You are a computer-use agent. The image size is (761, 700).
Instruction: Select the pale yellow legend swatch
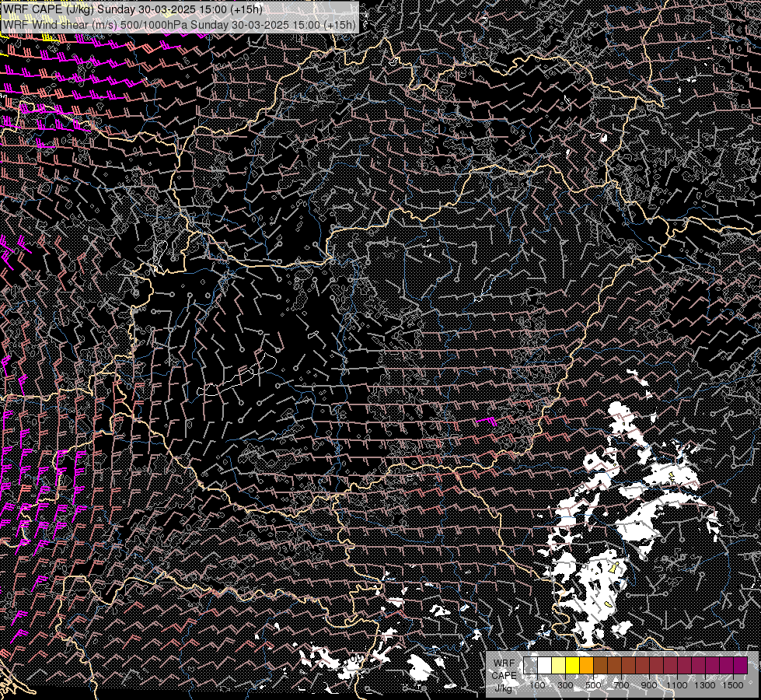559,666
